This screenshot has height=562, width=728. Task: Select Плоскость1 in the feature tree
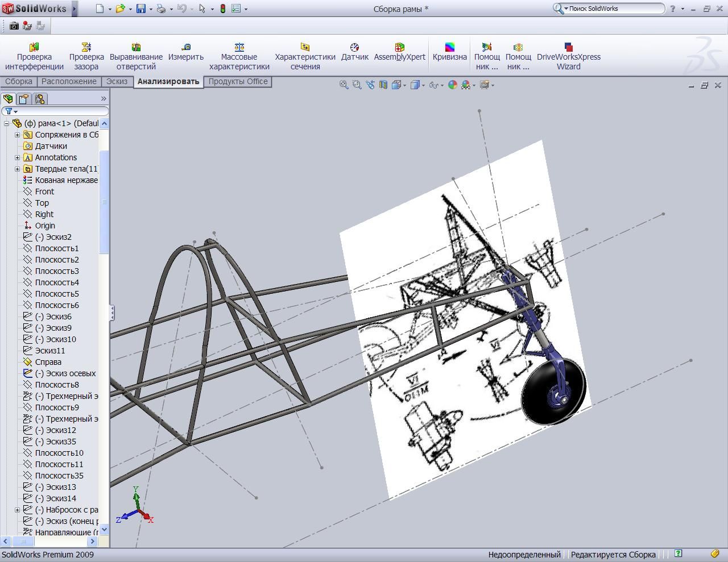coord(57,248)
